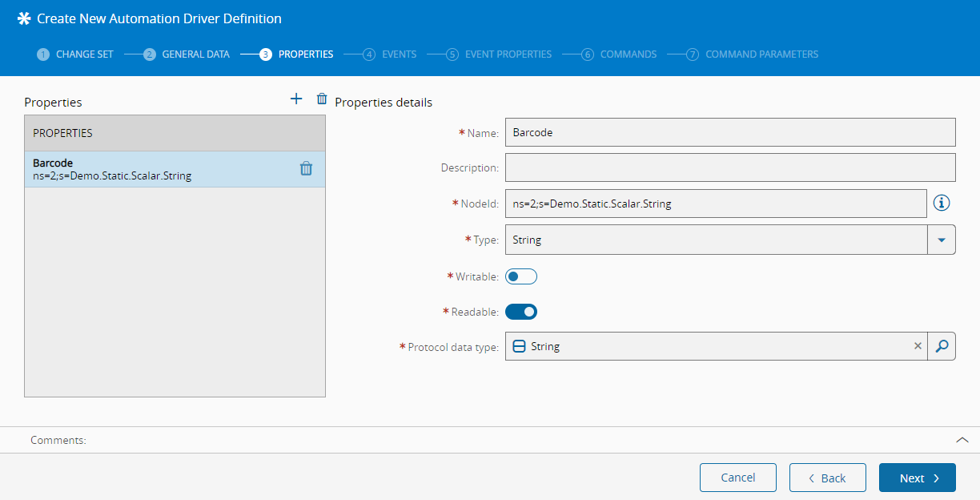
Task: Enable the Writable toggle
Action: (x=521, y=276)
